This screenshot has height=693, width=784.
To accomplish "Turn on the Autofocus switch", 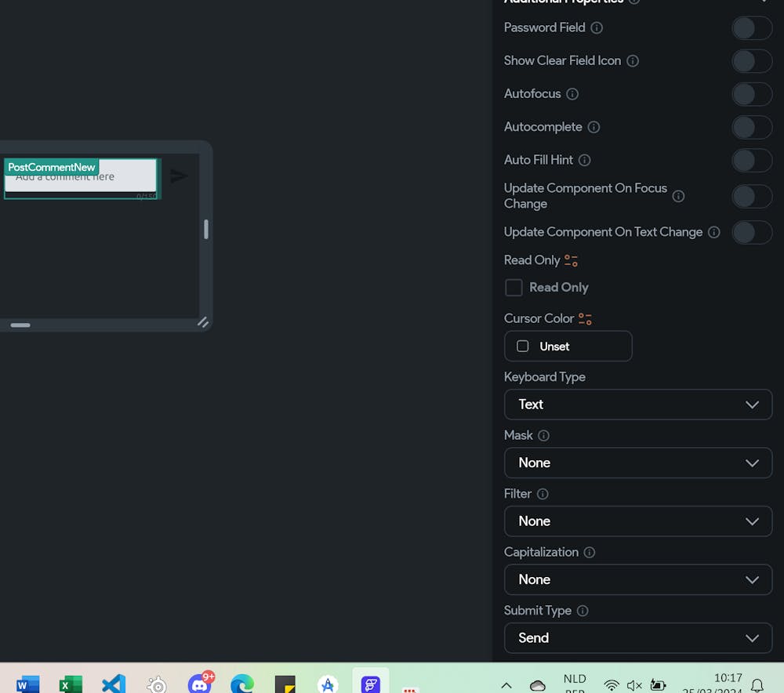I will point(752,94).
